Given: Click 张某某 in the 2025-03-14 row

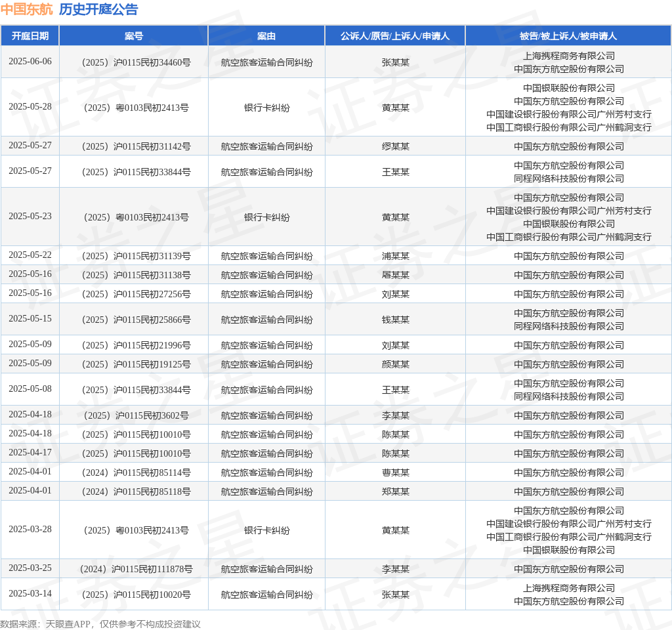Looking at the screenshot, I should pos(396,595).
